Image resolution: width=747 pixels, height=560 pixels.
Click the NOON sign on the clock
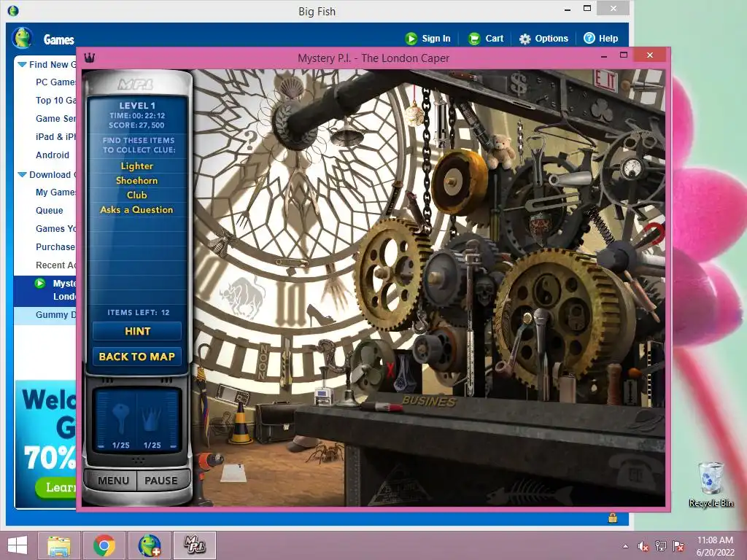263,362
